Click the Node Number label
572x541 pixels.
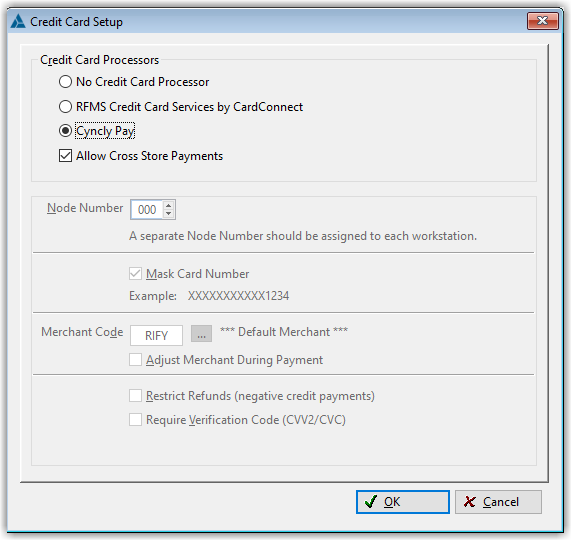tap(85, 208)
